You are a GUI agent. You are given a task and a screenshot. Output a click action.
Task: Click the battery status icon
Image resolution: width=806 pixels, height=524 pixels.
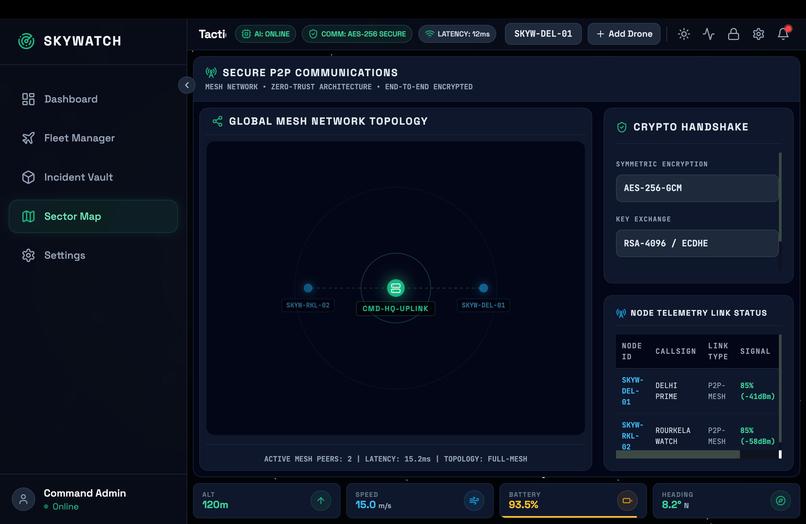pyautogui.click(x=627, y=500)
